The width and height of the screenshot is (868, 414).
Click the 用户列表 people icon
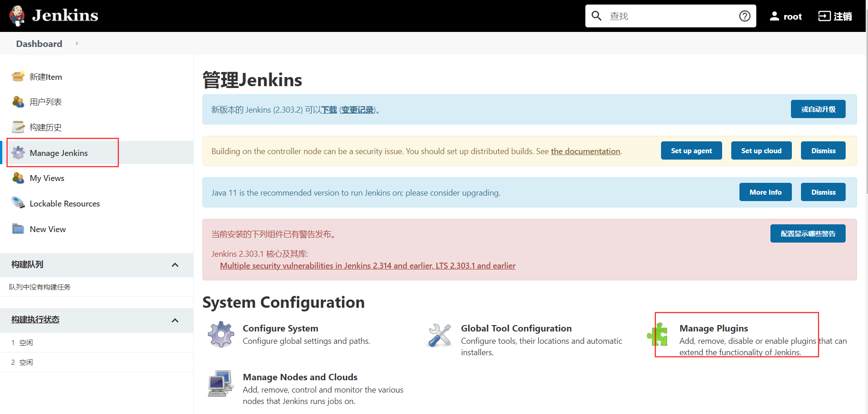(x=18, y=102)
